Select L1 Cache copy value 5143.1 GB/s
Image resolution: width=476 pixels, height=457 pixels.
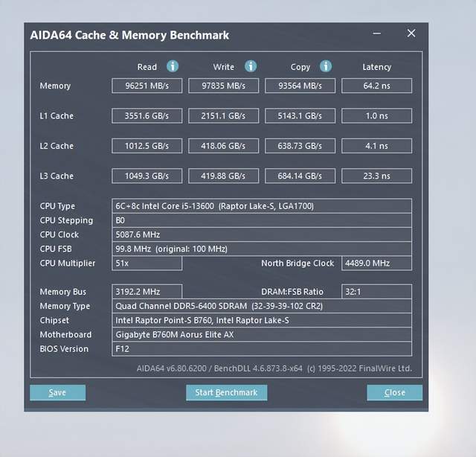[300, 116]
